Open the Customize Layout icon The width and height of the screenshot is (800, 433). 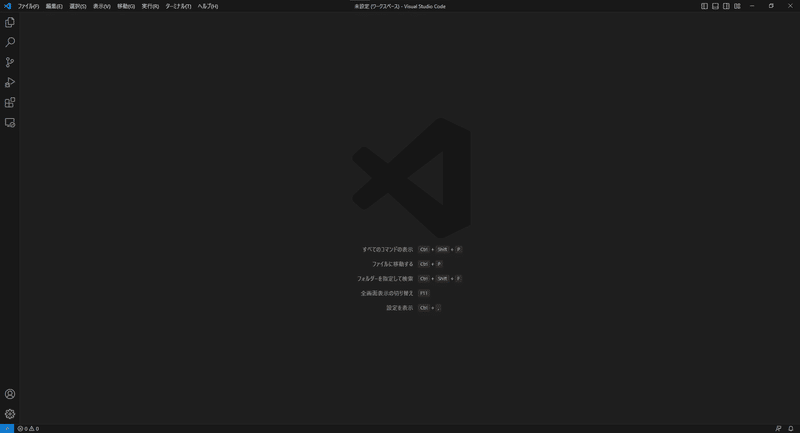point(737,6)
